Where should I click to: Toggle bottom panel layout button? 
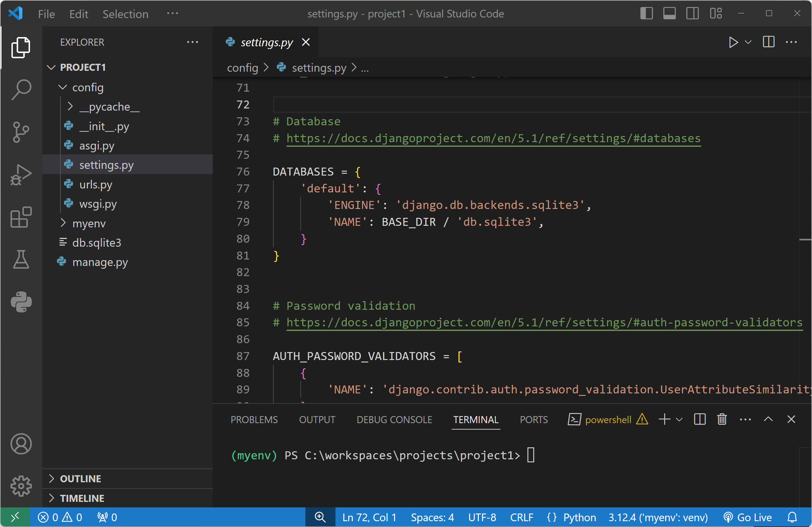point(669,14)
